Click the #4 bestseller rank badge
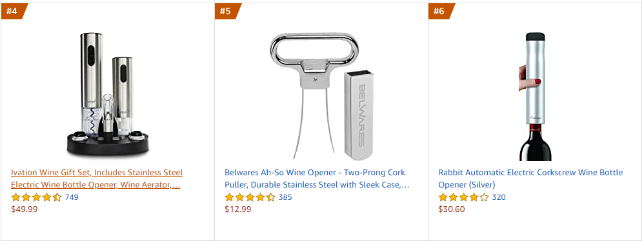 (x=14, y=11)
